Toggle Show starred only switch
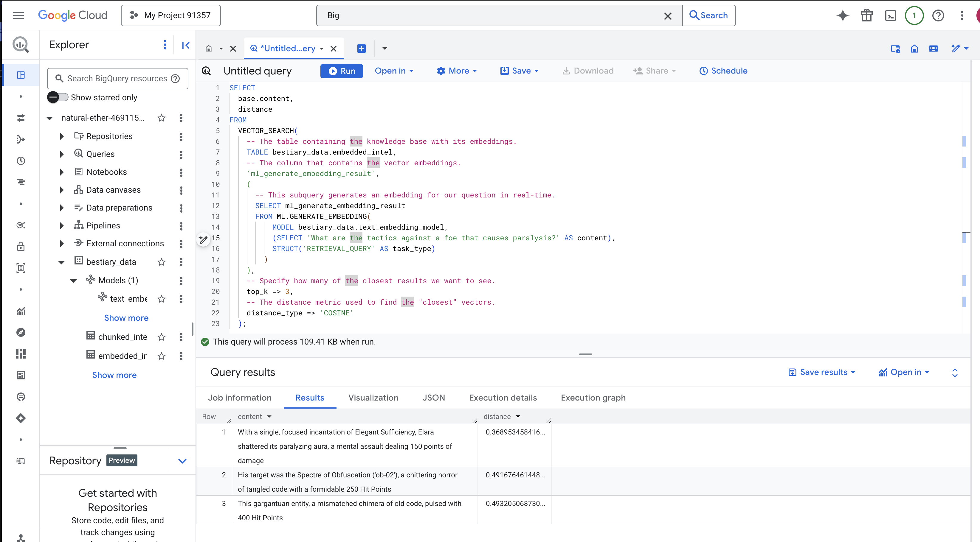Screen dimensions: 980x542 (x=58, y=97)
